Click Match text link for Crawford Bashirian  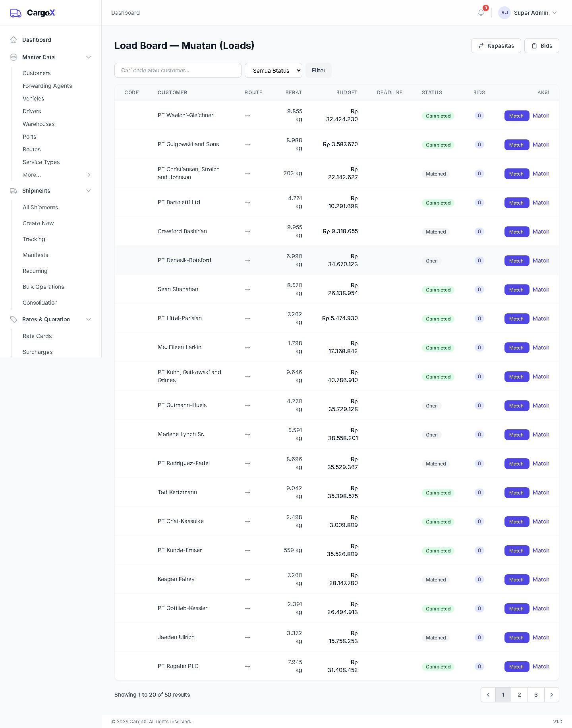pos(541,232)
